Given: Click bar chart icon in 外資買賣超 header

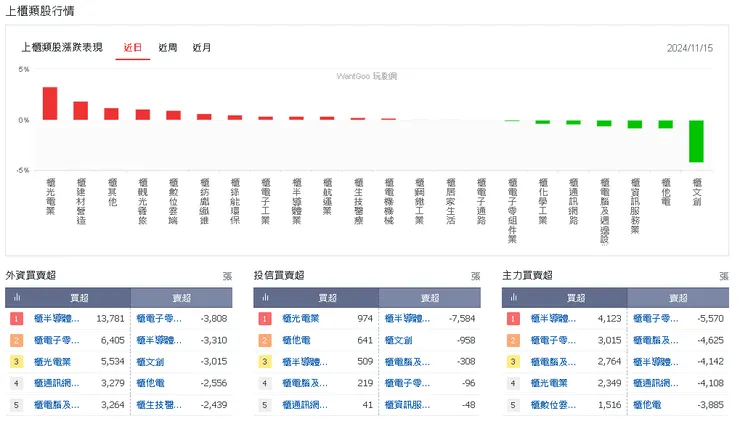Looking at the screenshot, I should (17, 297).
